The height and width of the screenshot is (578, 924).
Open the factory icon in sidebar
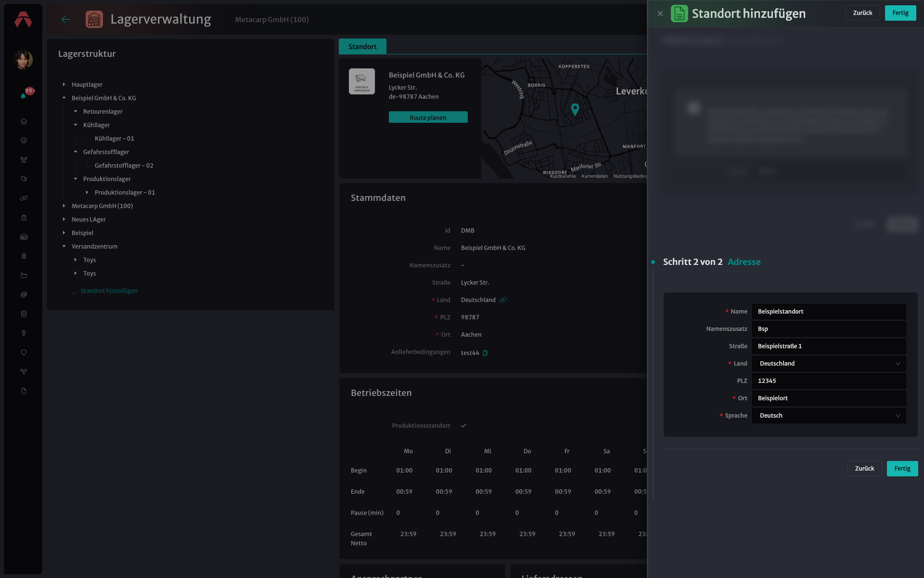coord(24,276)
